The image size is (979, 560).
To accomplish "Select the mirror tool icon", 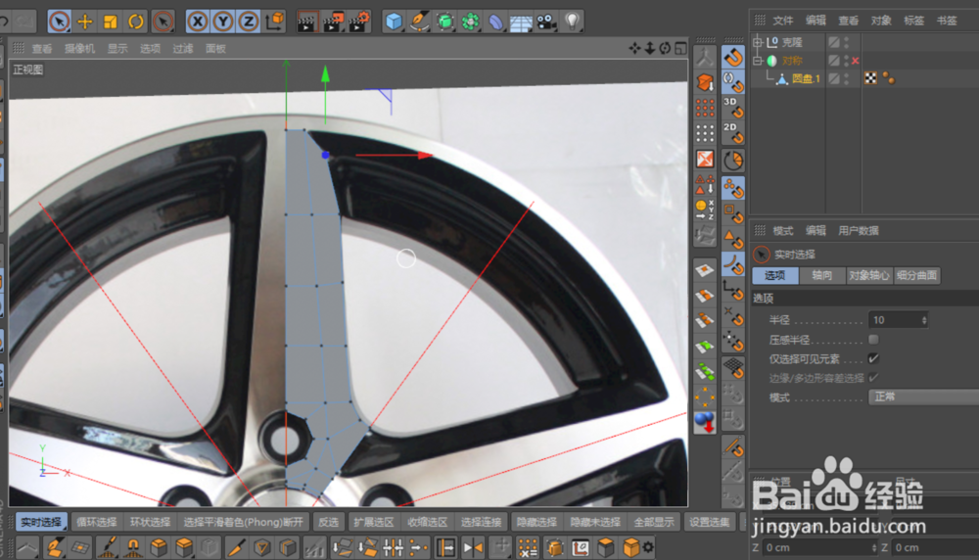I will point(473,548).
